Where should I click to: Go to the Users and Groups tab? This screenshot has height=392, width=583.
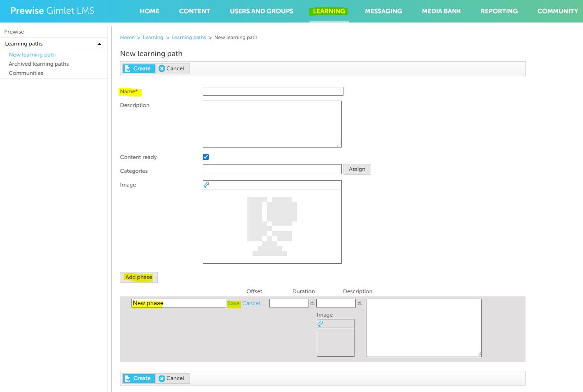pos(262,11)
